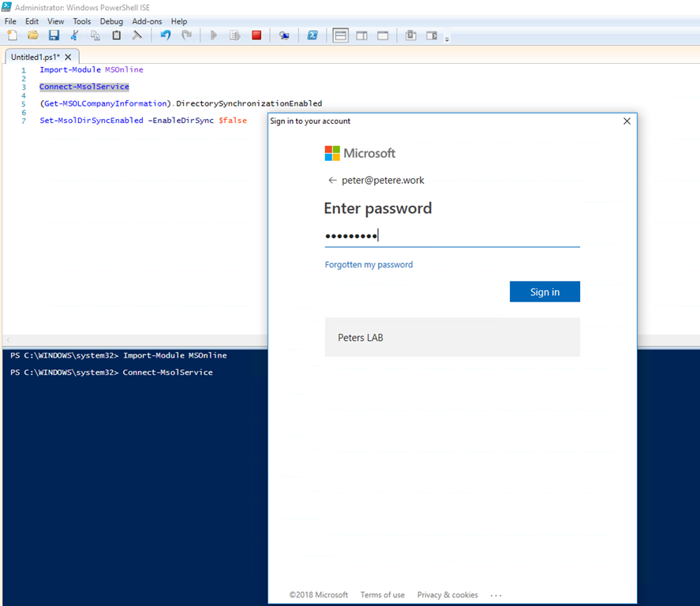Toggle Show Script Pane Top layout

tap(340, 36)
